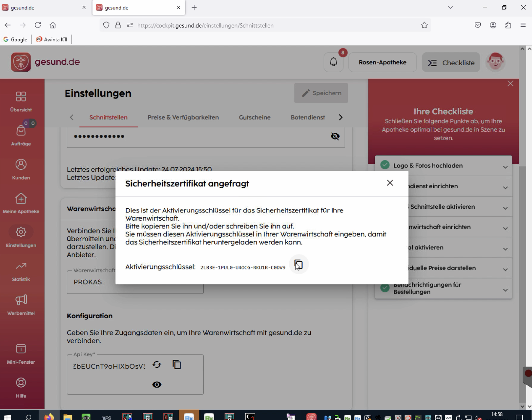The image size is (532, 420).
Task: Toggle password visibility with crossed-eye icon
Action: click(335, 136)
